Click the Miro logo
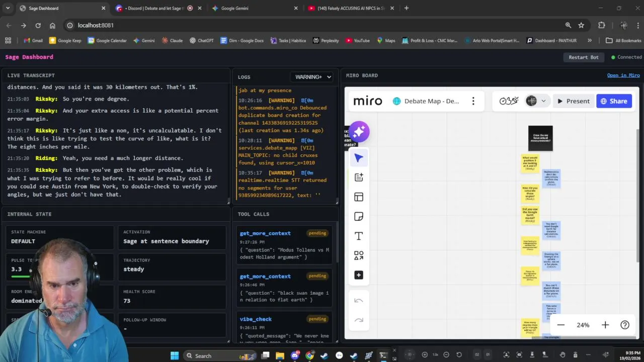Screen dimensions: 644x362 point(368,101)
